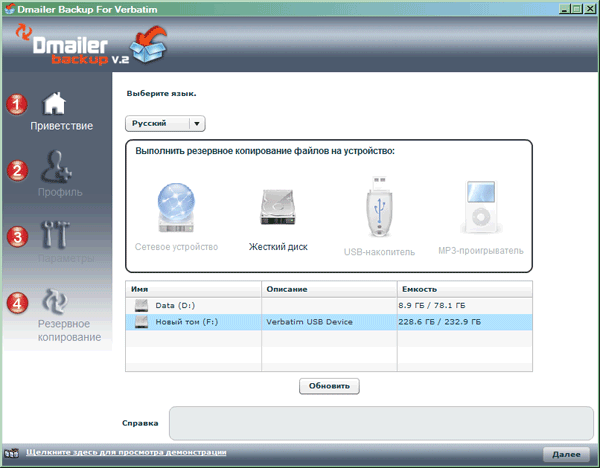Choose the USB-накопитель flash drive icon
Viewport: 600px width, 468px height.
click(379, 206)
